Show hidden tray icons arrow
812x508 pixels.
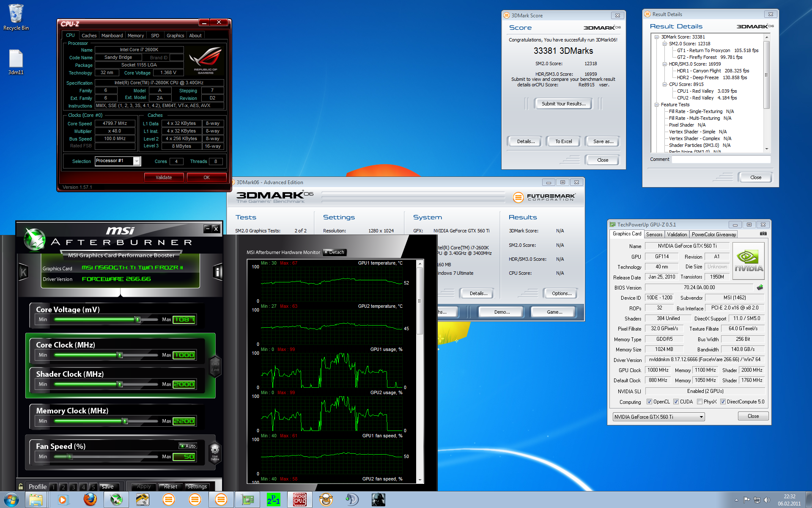pyautogui.click(x=736, y=500)
